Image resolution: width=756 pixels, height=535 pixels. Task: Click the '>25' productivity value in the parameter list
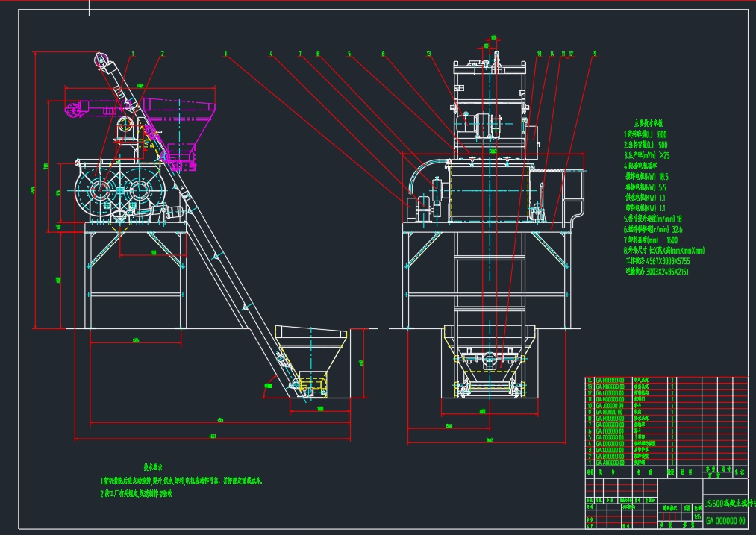[x=664, y=156]
